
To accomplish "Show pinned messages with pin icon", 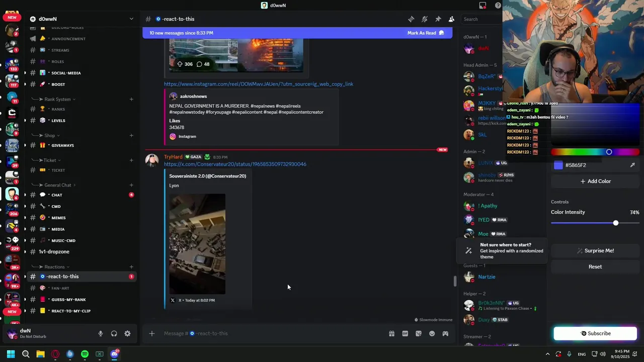I will coord(438,19).
